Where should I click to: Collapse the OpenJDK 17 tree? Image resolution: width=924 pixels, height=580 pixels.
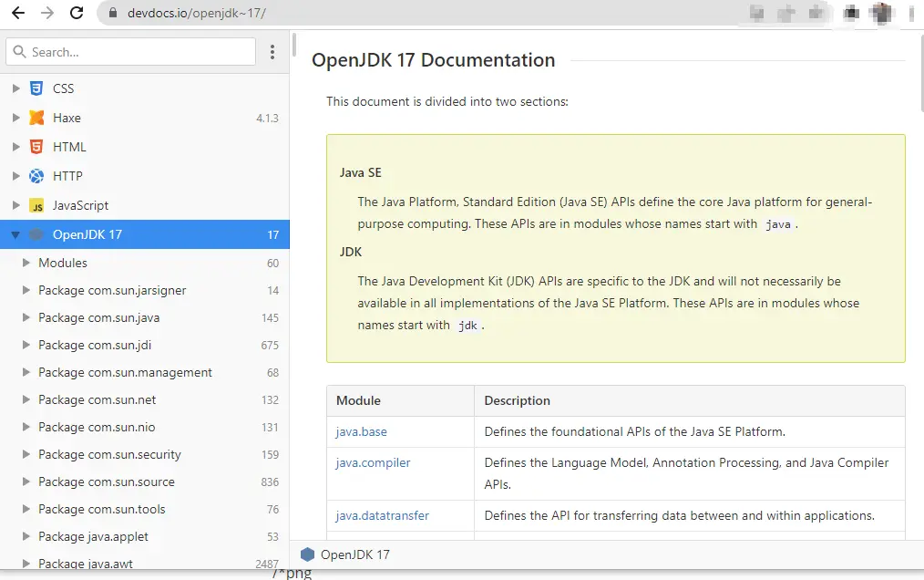(x=15, y=235)
